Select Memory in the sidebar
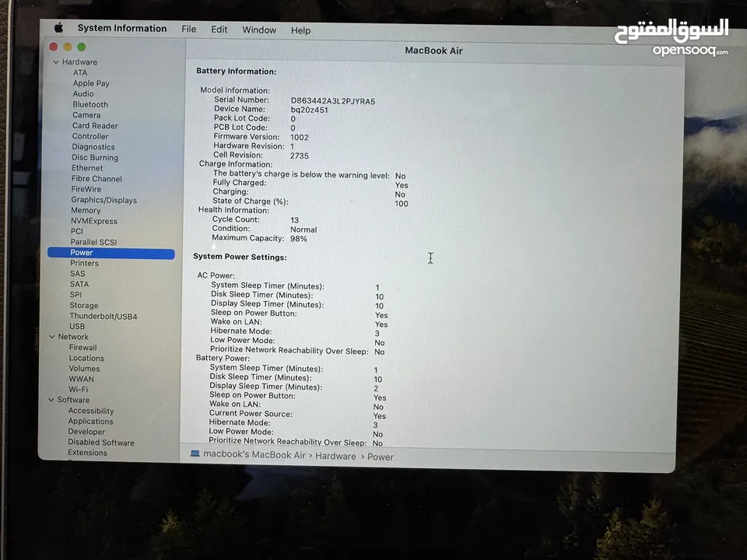This screenshot has height=560, width=747. tap(86, 210)
